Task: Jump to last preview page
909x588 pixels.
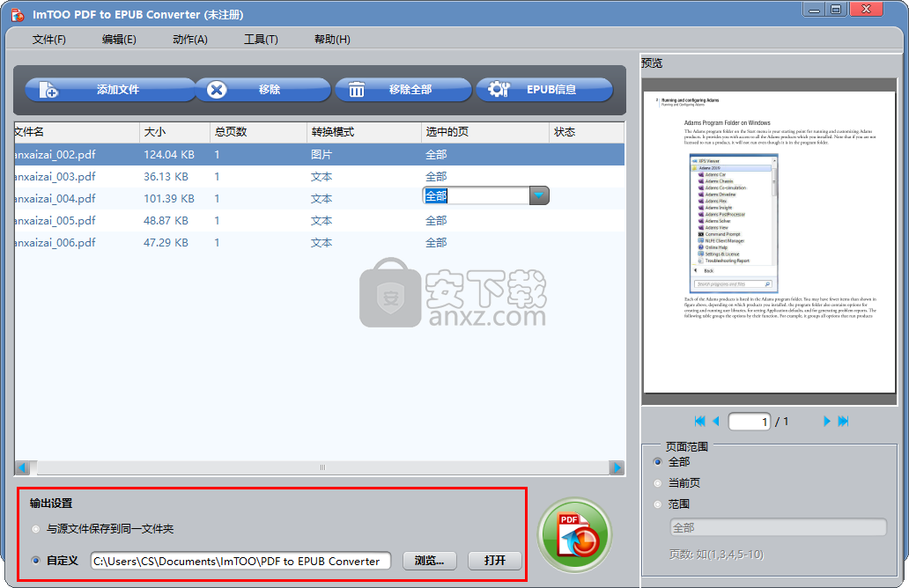Action: click(x=844, y=421)
